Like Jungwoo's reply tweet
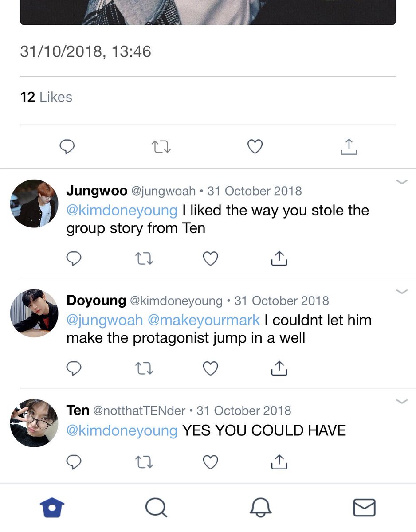Image resolution: width=416 pixels, height=532 pixels. pos(210,258)
